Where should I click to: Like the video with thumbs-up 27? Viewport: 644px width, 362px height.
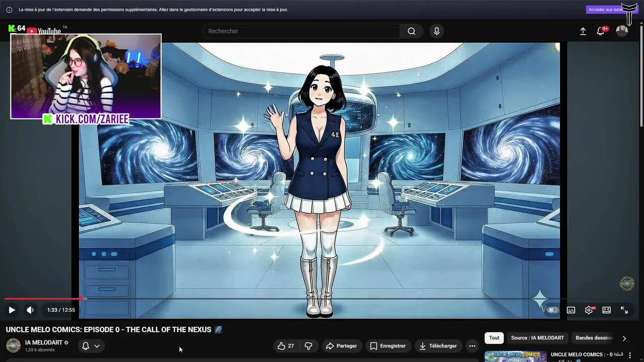pyautogui.click(x=286, y=346)
